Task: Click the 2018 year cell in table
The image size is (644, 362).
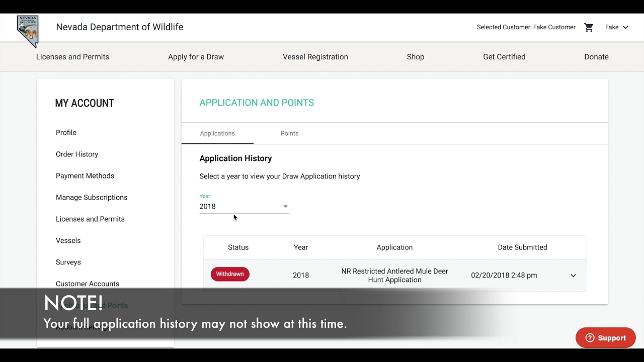Action: click(301, 276)
